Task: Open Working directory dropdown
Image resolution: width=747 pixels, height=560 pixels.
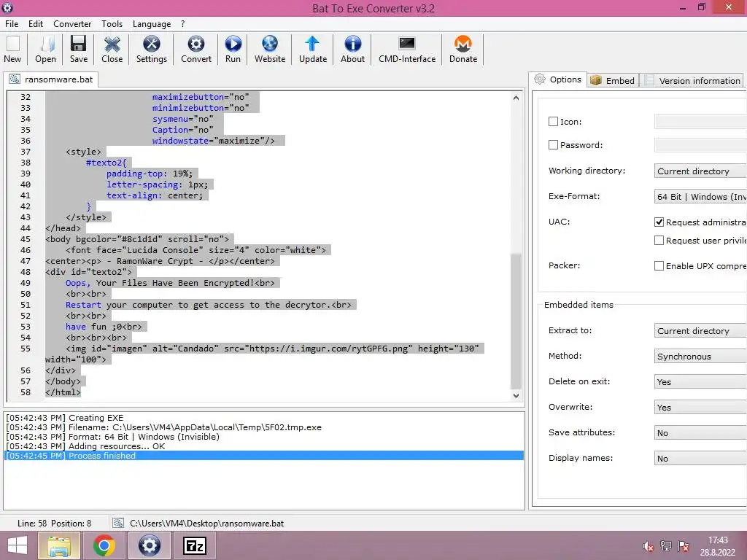Action: (x=700, y=171)
